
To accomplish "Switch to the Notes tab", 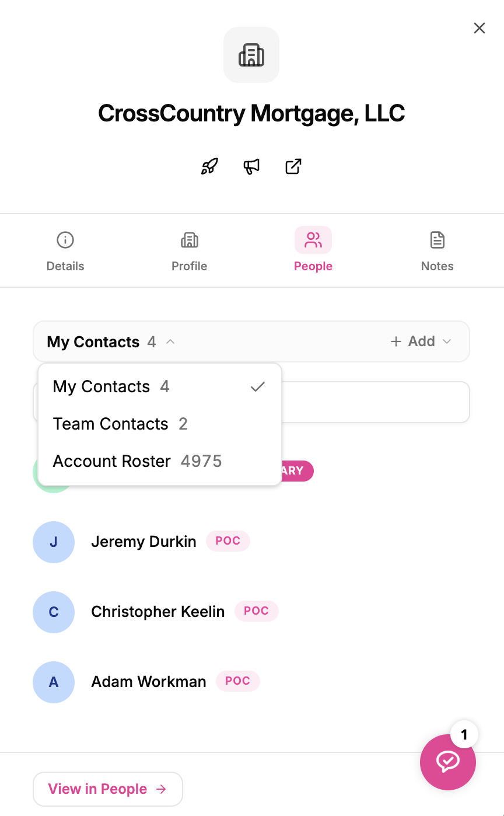I will [437, 251].
